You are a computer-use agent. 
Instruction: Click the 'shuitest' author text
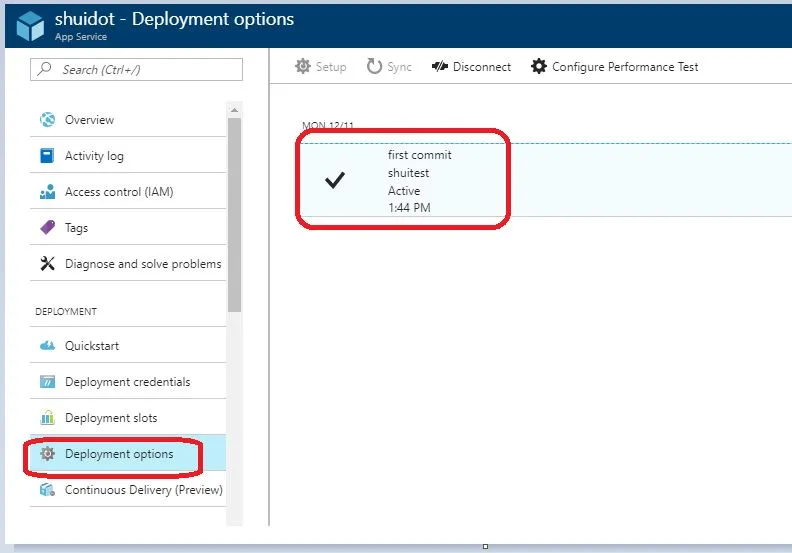point(408,173)
